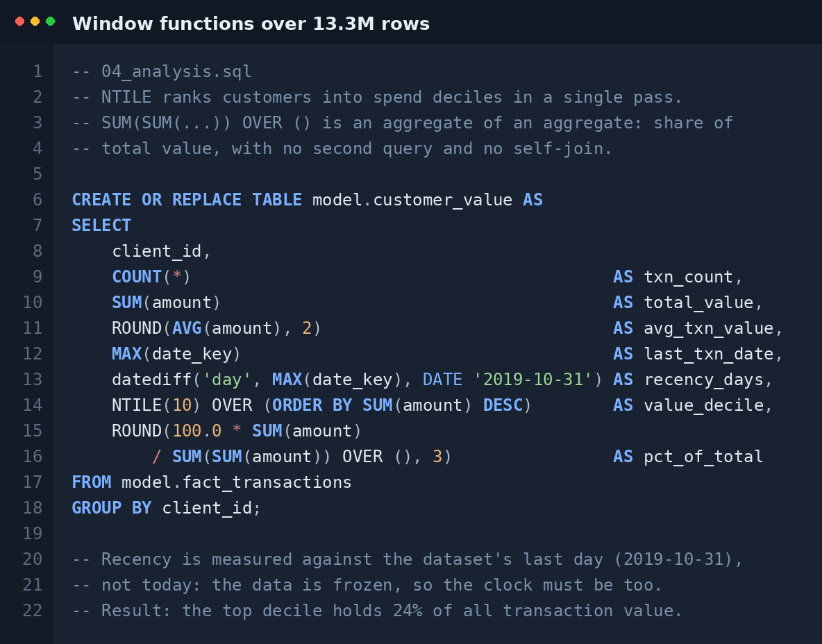Click the green maximize window dot
Image resolution: width=822 pixels, height=644 pixels.
point(50,21)
